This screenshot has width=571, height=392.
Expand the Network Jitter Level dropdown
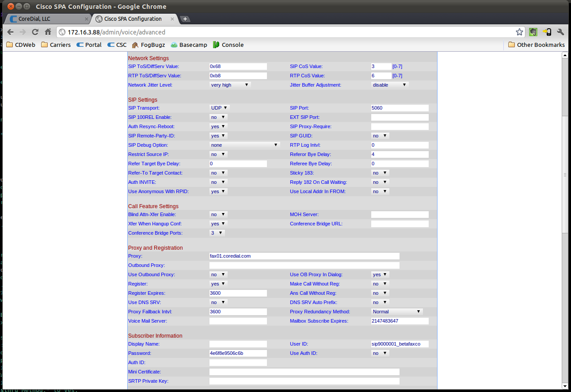pos(230,85)
